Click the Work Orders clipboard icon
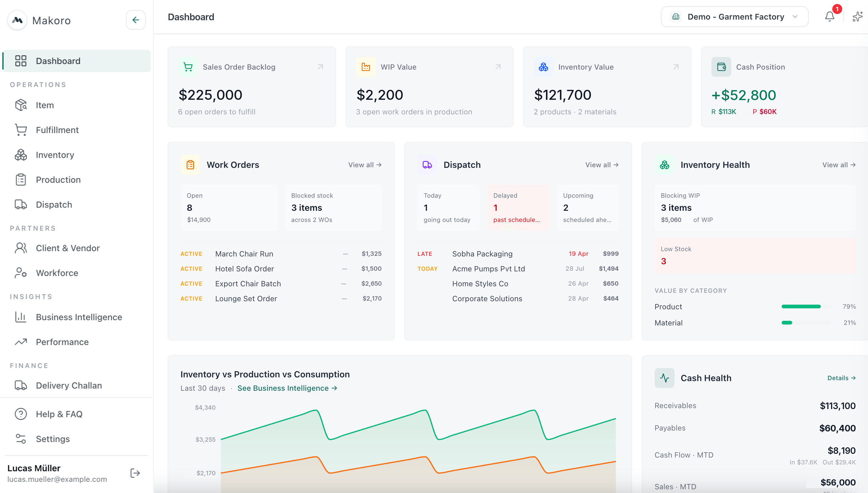This screenshot has height=493, width=868. pyautogui.click(x=190, y=165)
